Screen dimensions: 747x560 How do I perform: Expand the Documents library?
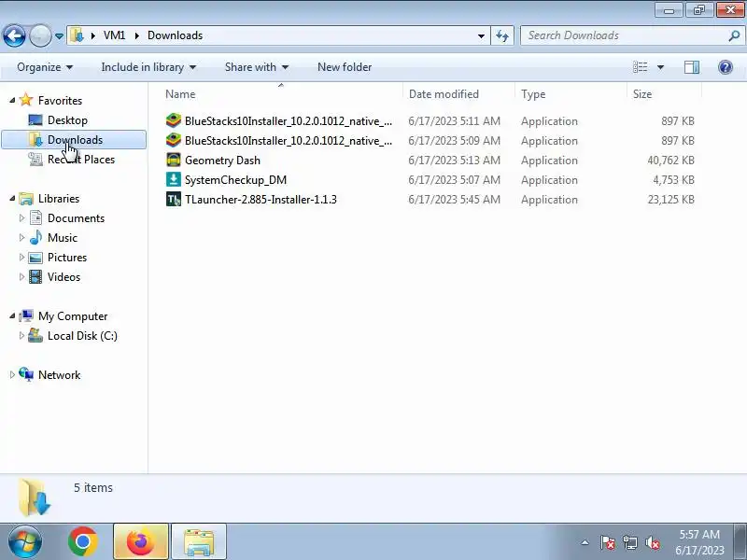coord(21,218)
